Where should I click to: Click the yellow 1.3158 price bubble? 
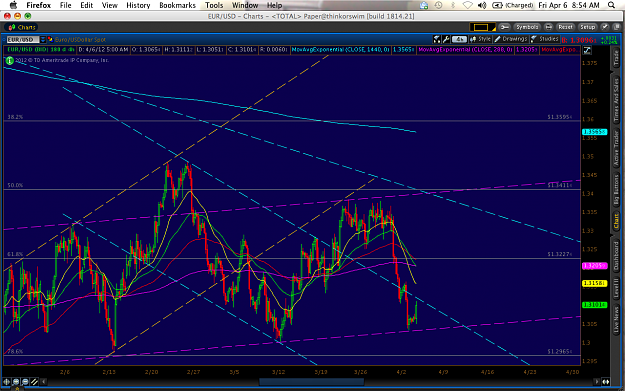(x=594, y=283)
